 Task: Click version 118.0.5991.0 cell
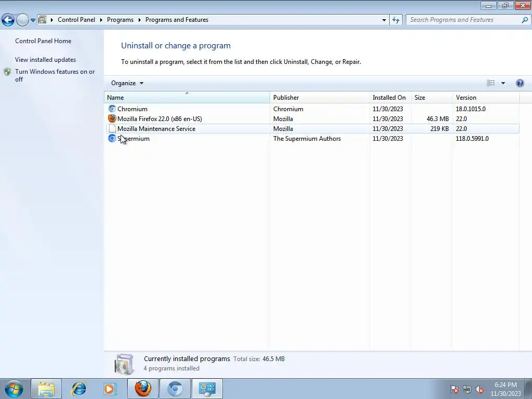(472, 138)
